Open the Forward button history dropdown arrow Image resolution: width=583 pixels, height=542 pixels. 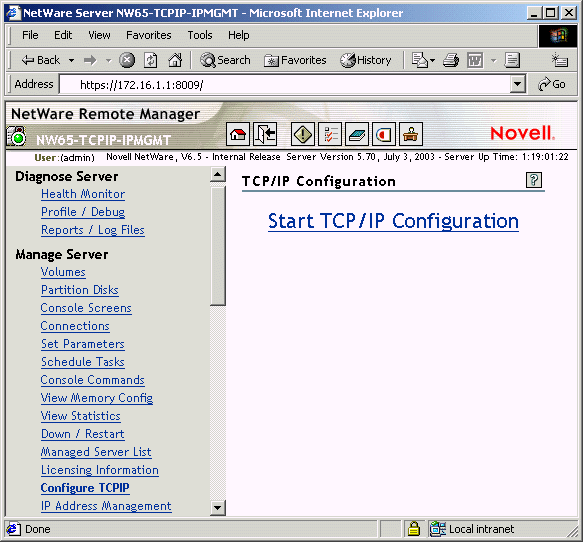[109, 60]
